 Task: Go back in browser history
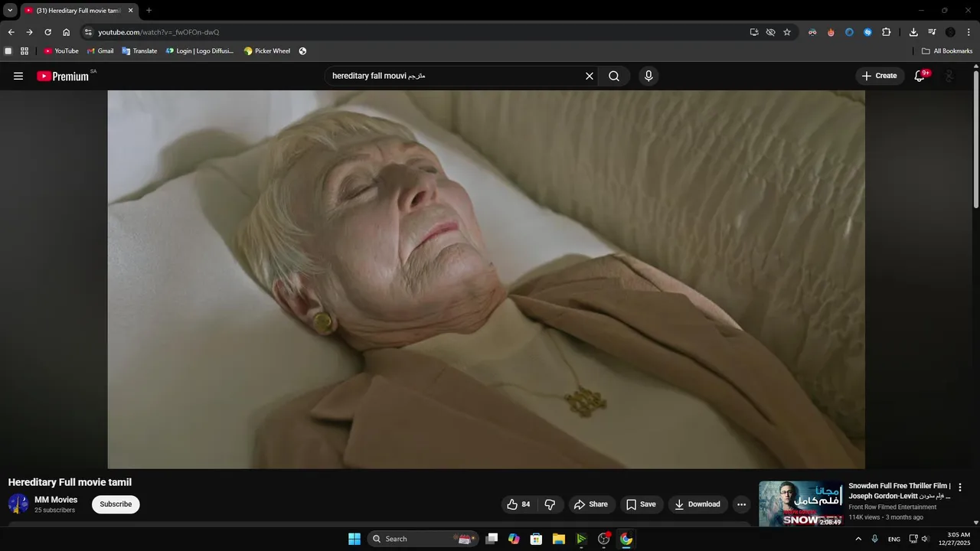[11, 32]
